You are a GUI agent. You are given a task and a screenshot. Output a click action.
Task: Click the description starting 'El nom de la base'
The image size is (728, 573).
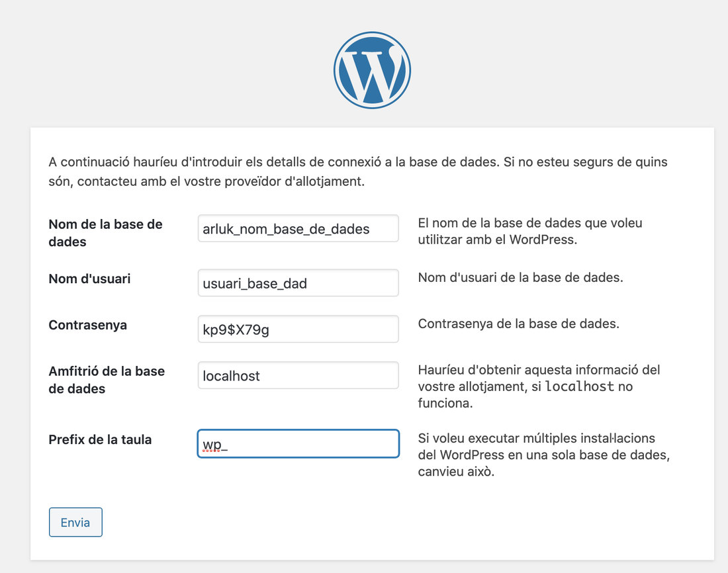click(530, 231)
